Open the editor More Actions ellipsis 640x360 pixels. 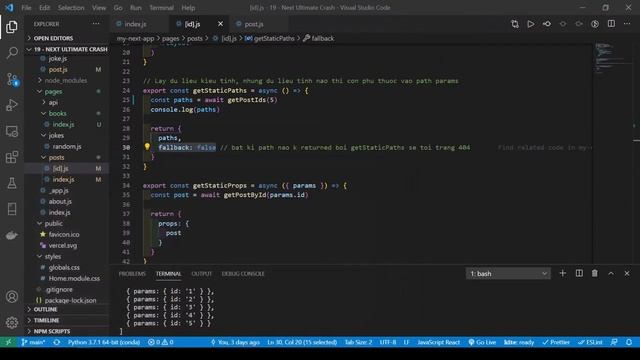coord(627,24)
